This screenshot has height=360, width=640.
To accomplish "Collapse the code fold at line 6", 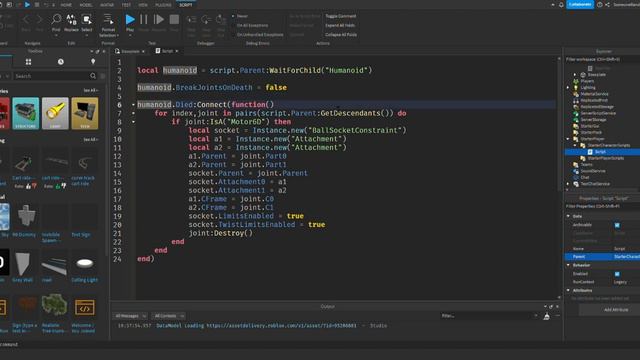I will point(133,105).
